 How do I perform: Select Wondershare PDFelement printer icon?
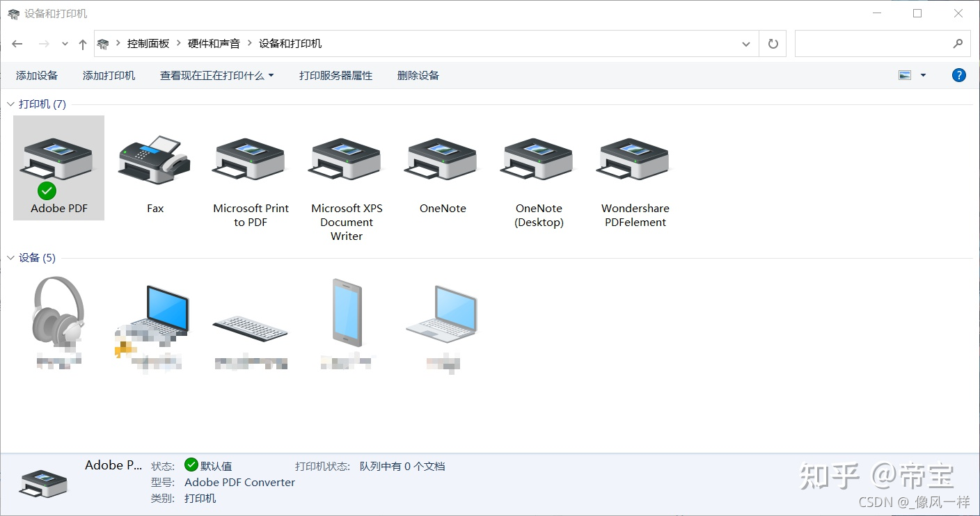[635, 159]
